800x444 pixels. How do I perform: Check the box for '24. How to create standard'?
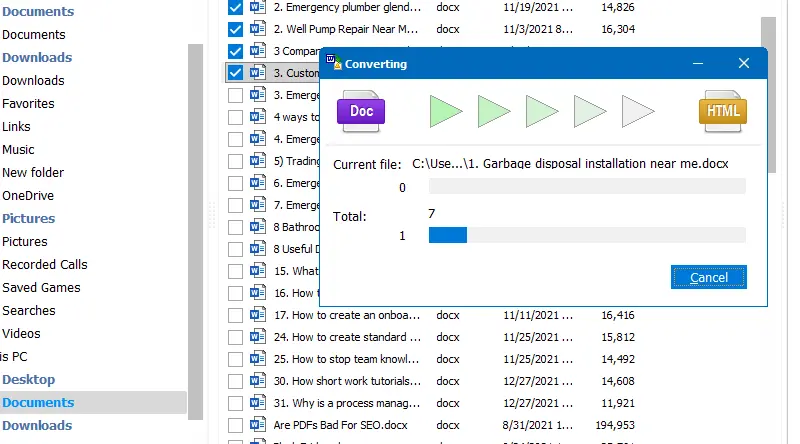coord(235,337)
